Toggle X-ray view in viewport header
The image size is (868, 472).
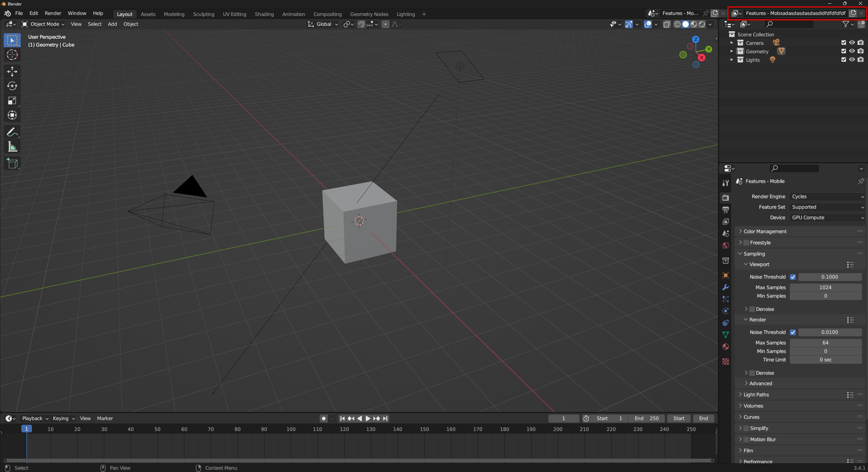(x=667, y=24)
